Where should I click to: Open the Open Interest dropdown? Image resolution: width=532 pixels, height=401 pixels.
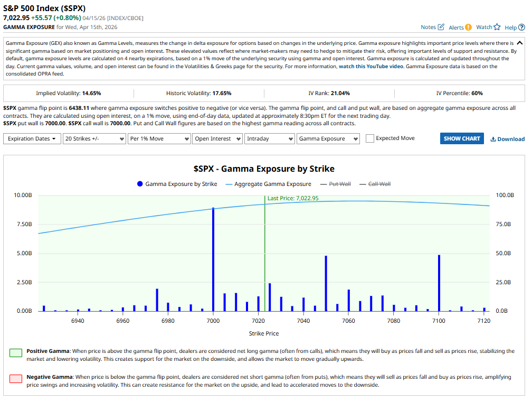tap(216, 138)
